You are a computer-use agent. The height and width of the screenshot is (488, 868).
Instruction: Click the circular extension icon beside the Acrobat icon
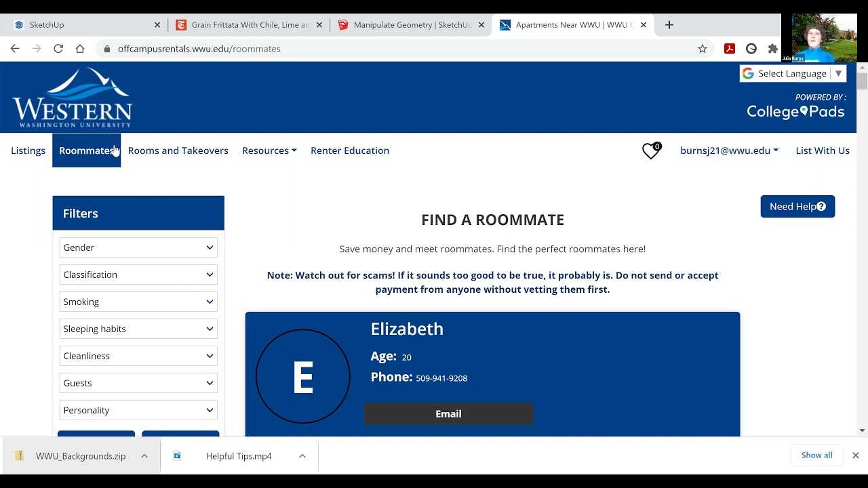(x=751, y=49)
